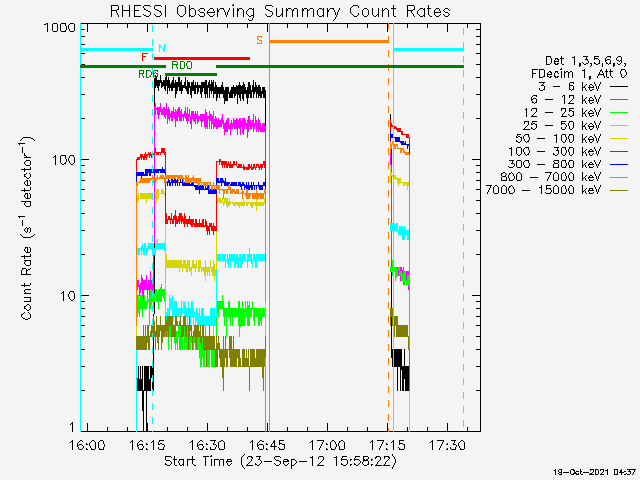Image resolution: width=640 pixels, height=480 pixels.
Task: Click the cyan 25-50 keV legend line
Action: click(619, 126)
